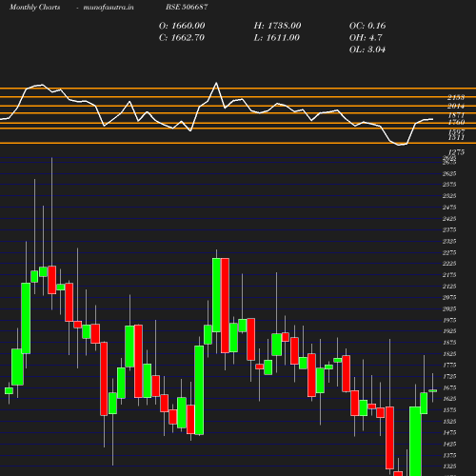Image resolution: width=476 pixels, height=476 pixels.
Task: Click the 1325 price axis label
Action: [449, 466]
